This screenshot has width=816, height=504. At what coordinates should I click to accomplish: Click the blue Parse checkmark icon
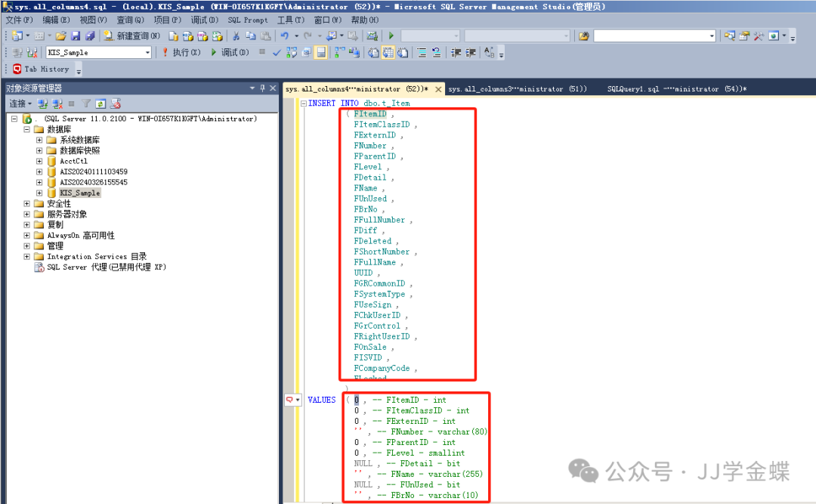pyautogui.click(x=277, y=53)
